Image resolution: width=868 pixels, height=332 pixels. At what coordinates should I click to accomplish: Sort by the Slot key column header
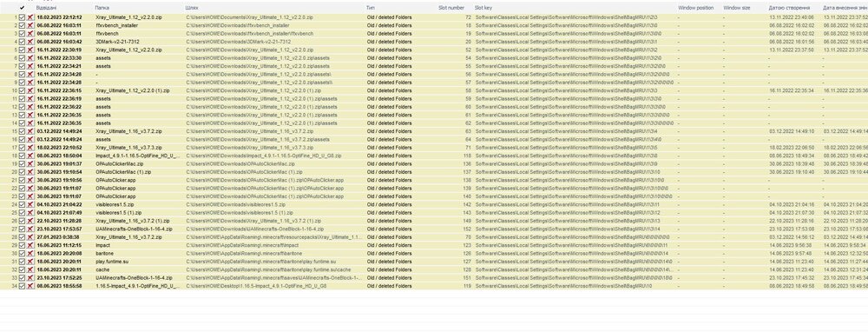click(x=483, y=9)
